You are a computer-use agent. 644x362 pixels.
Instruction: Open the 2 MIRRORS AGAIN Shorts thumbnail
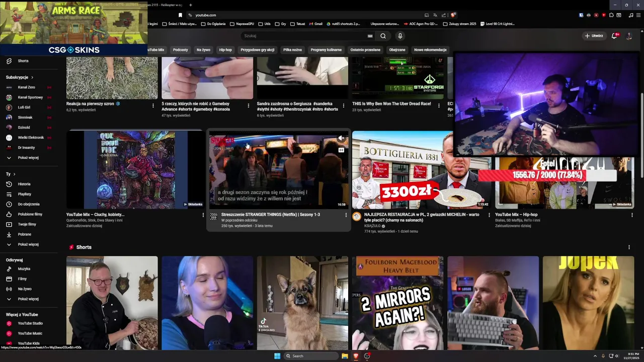397,303
